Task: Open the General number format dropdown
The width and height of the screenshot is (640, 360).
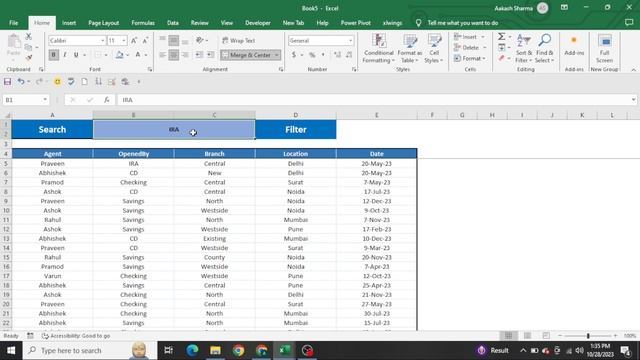Action: pos(350,40)
